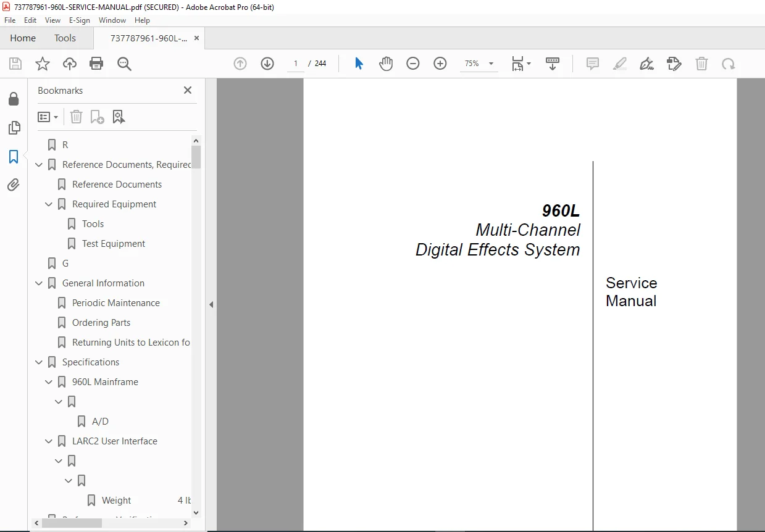Screen dimensions: 765x532
Task: Select the Reference Documents bookmark
Action: (117, 185)
